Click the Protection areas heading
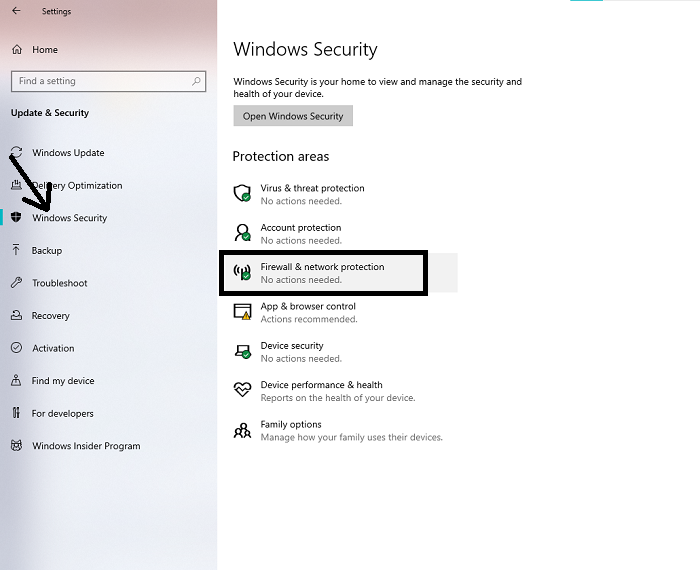Screen dimensions: 700x570 point(280,156)
